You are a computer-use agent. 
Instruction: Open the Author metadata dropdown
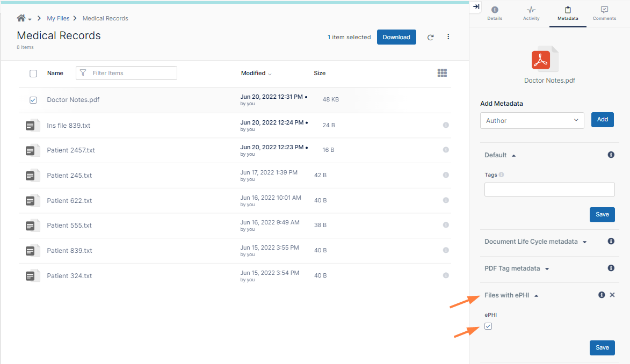pos(532,121)
